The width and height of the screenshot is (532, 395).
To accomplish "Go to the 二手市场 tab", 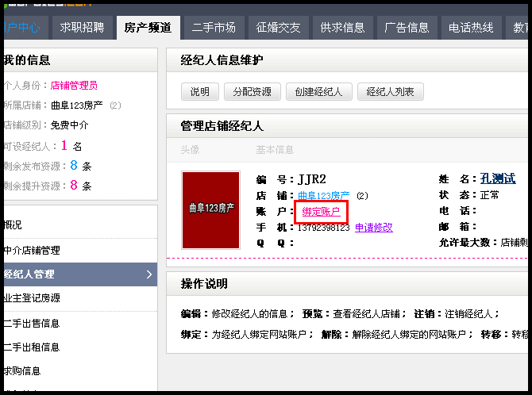I will [x=214, y=28].
